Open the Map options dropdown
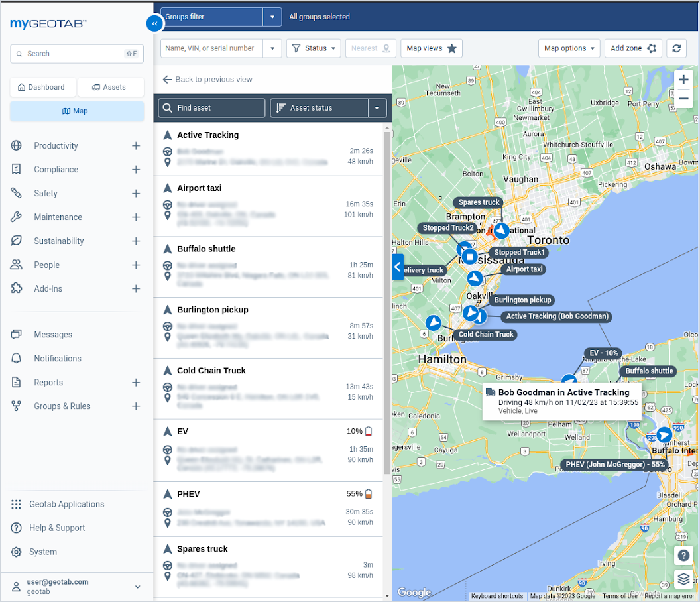This screenshot has width=700, height=602. coord(569,48)
